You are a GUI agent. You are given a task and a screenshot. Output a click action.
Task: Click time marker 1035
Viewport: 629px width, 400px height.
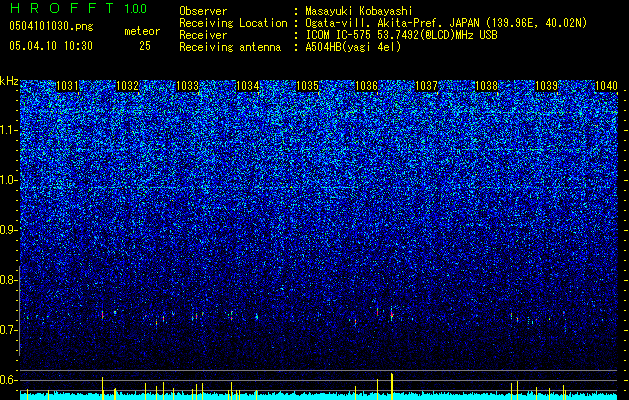[x=307, y=86]
